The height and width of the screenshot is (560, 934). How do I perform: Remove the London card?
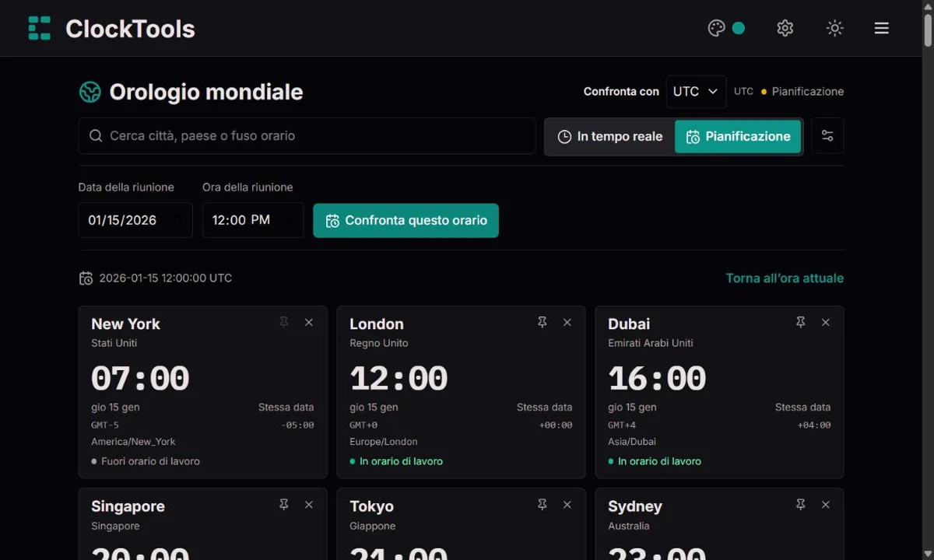point(567,322)
